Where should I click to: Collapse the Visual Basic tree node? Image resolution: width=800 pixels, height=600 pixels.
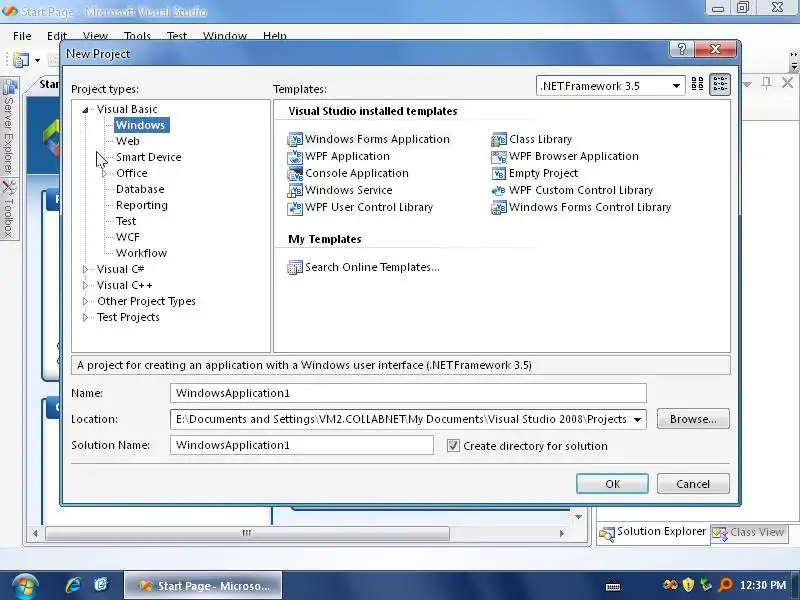85,109
